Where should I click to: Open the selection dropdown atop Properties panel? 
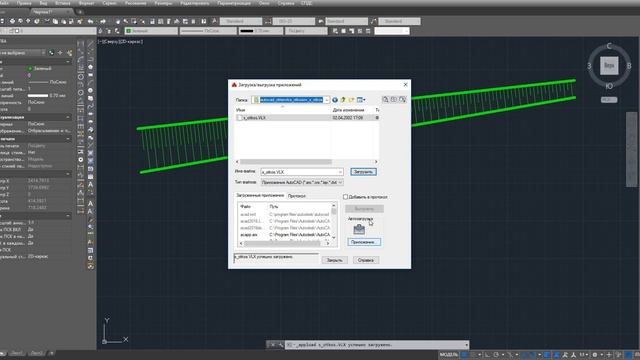coord(22,53)
